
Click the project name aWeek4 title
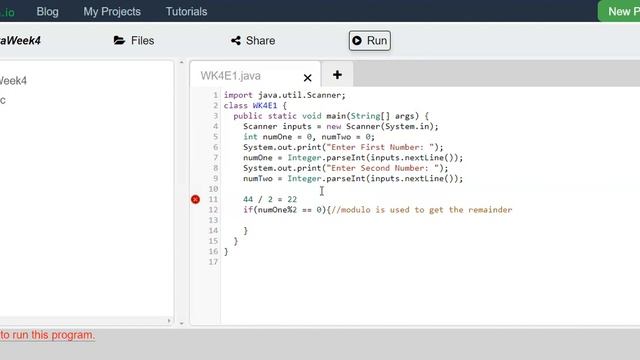pyautogui.click(x=20, y=41)
